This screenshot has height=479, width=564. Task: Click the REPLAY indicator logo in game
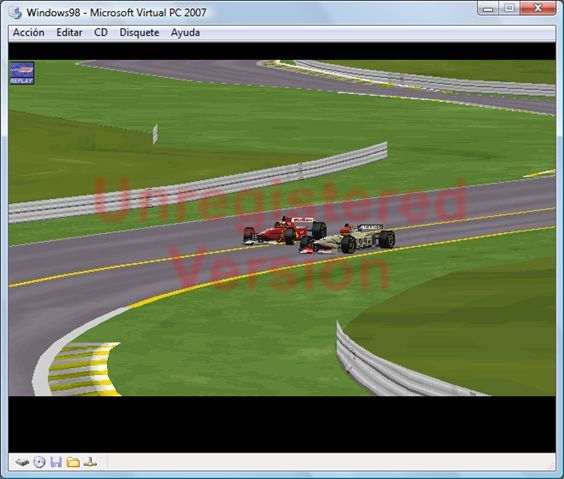[x=22, y=73]
